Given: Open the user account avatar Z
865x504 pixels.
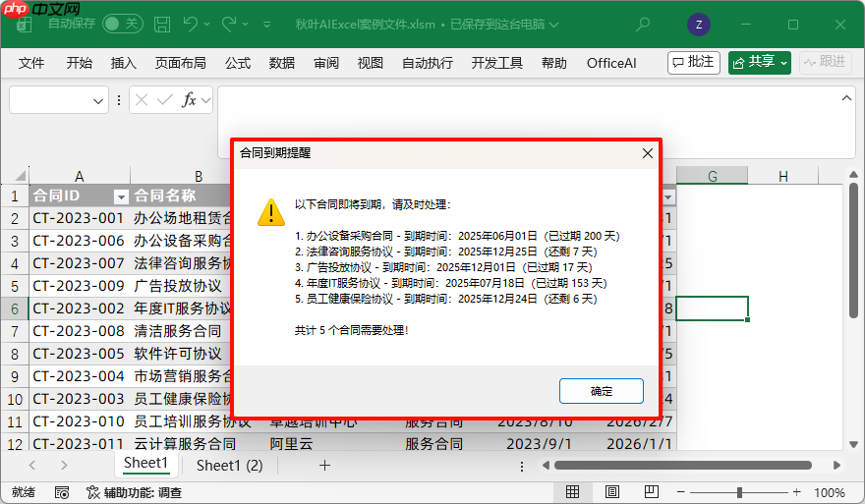Looking at the screenshot, I should pos(699,25).
